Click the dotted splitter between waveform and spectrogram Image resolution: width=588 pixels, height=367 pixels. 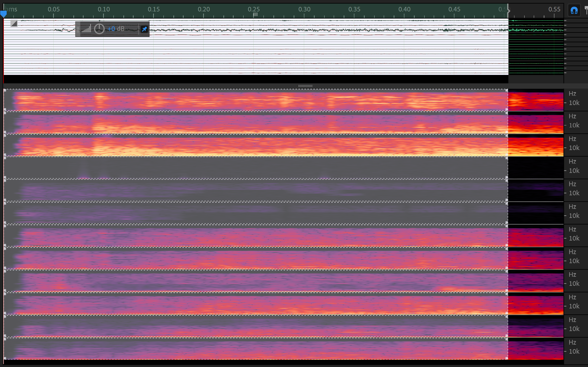click(305, 86)
